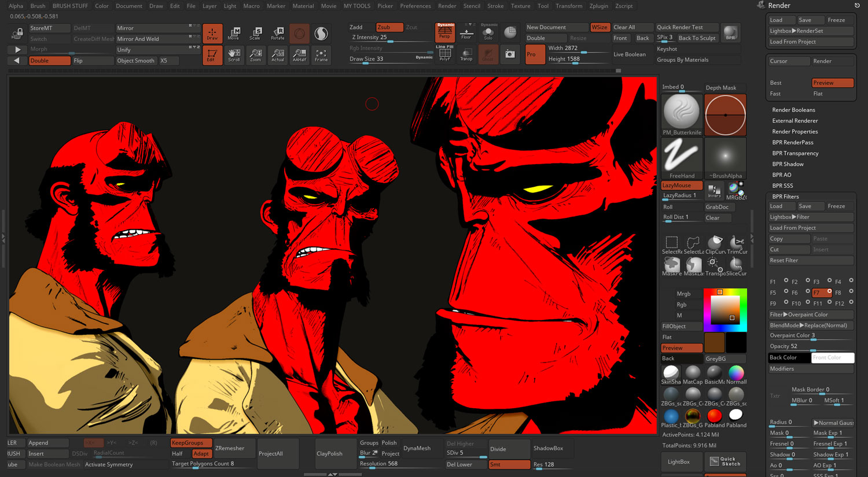Screen dimensions: 868x477
Task: Pick a color from the color picker
Action: 725,308
